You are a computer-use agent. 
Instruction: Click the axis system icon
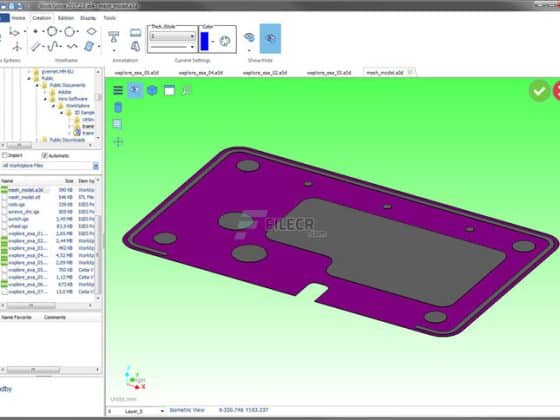tap(16, 46)
